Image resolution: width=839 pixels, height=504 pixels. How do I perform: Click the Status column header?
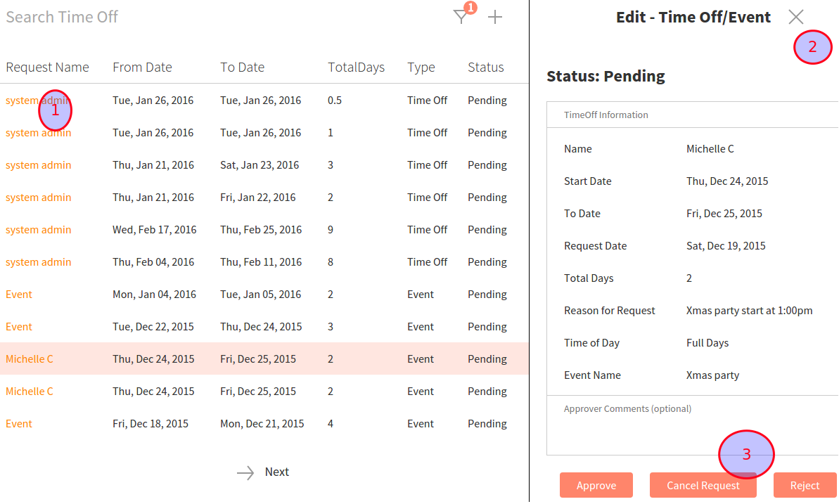[x=485, y=67]
